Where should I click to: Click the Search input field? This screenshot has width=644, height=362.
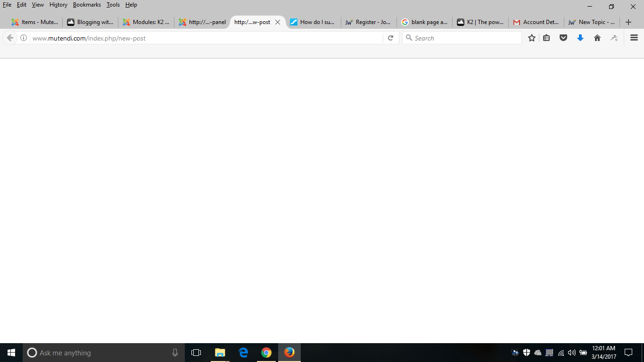[x=464, y=38]
